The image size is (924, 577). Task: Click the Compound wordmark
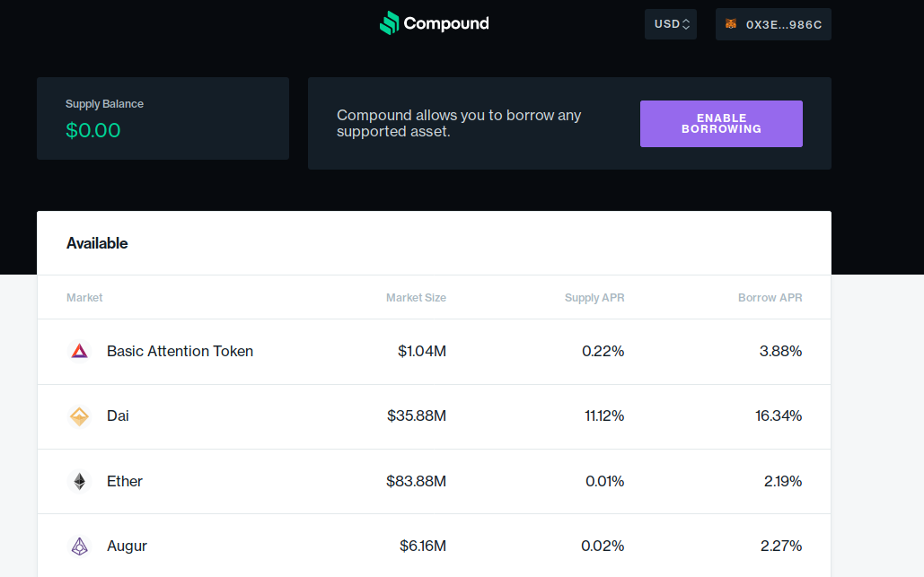[446, 23]
